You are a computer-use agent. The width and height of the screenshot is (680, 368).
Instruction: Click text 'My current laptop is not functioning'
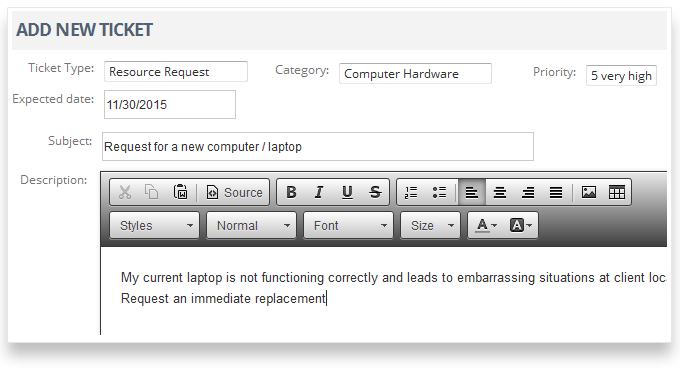[222, 277]
